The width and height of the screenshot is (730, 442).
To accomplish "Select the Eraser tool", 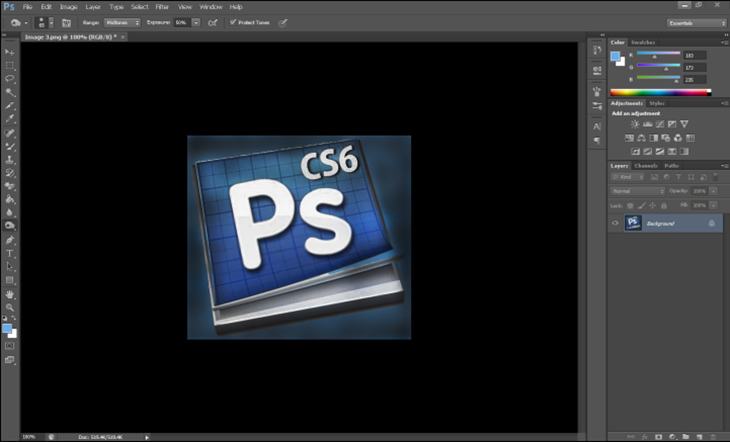I will pos(9,186).
